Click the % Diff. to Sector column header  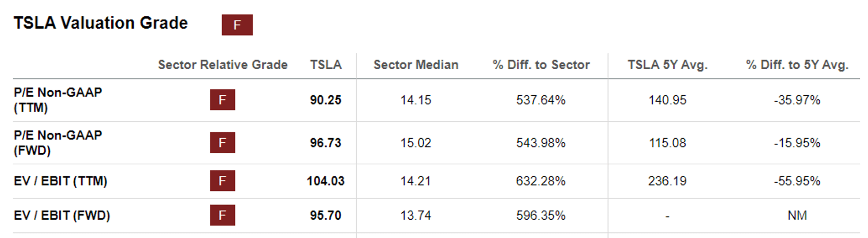(x=541, y=65)
